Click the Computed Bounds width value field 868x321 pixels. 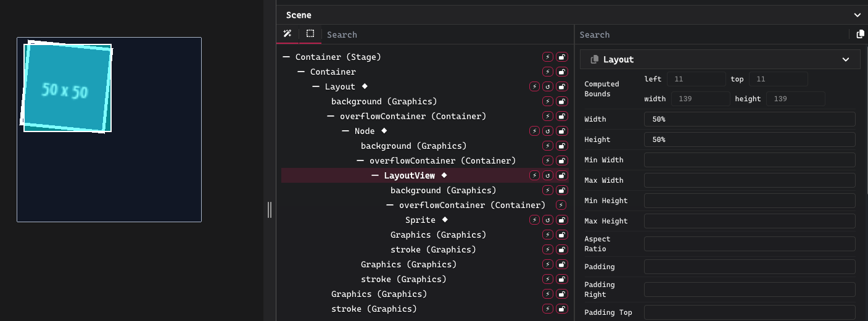click(700, 99)
